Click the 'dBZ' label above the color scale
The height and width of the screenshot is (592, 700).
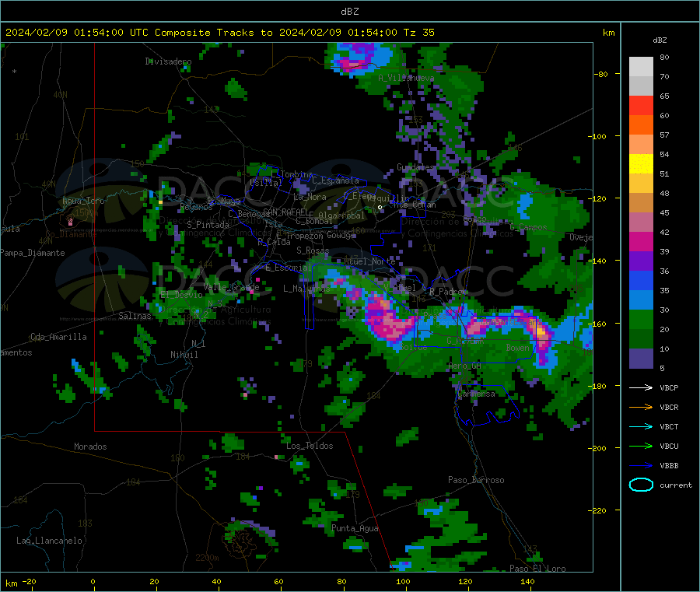660,40
